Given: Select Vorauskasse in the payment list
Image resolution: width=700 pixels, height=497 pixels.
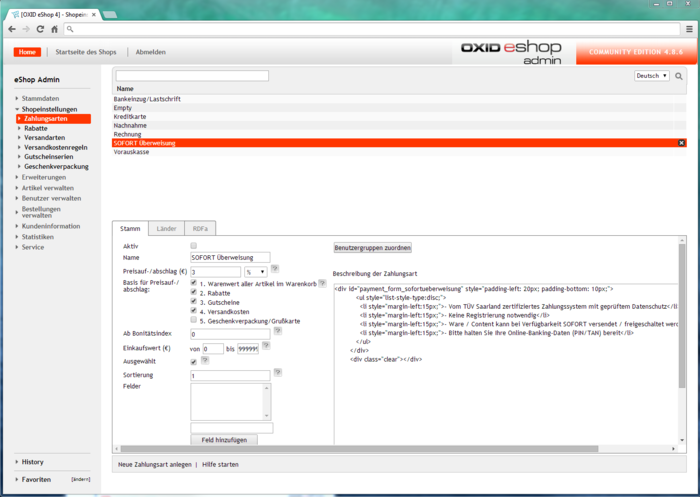Looking at the screenshot, I should 399,152.
